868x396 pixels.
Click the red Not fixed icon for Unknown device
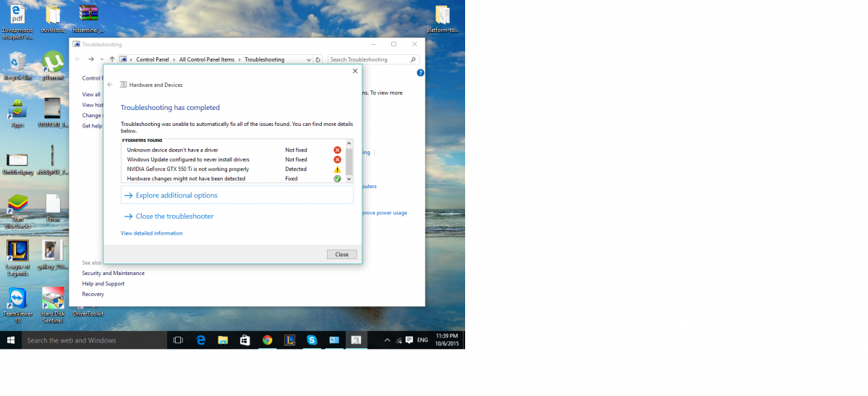(x=337, y=150)
